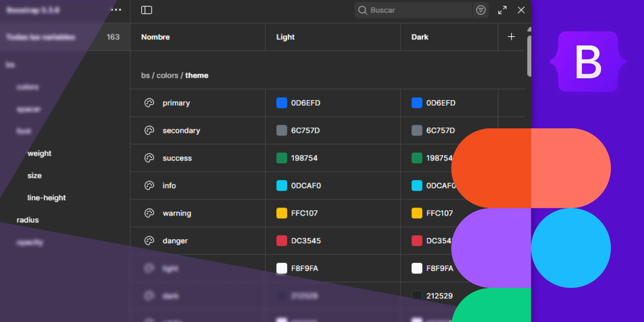Open the line-height variable group
644x322 pixels.
pos(47,198)
